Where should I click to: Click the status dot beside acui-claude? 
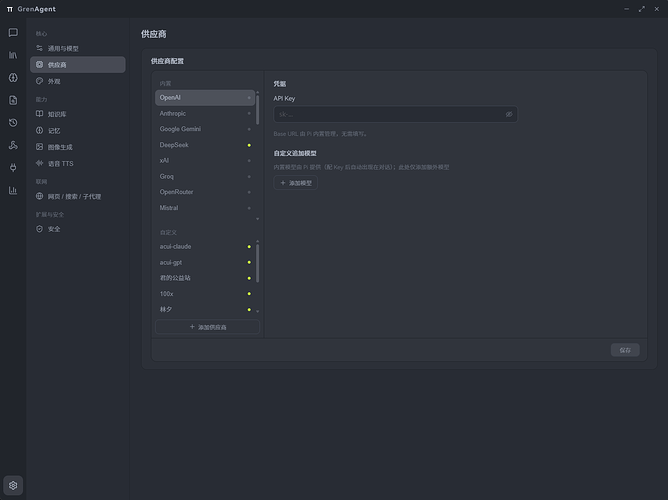249,247
